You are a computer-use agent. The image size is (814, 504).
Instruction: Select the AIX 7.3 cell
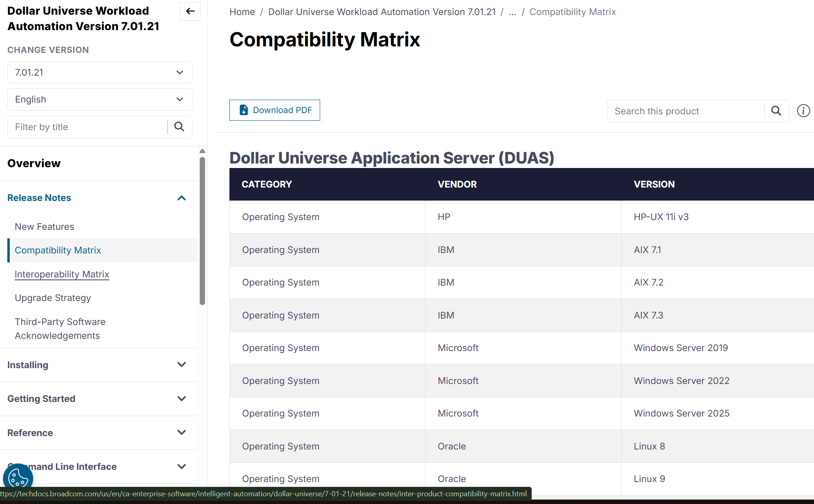[x=718, y=315]
